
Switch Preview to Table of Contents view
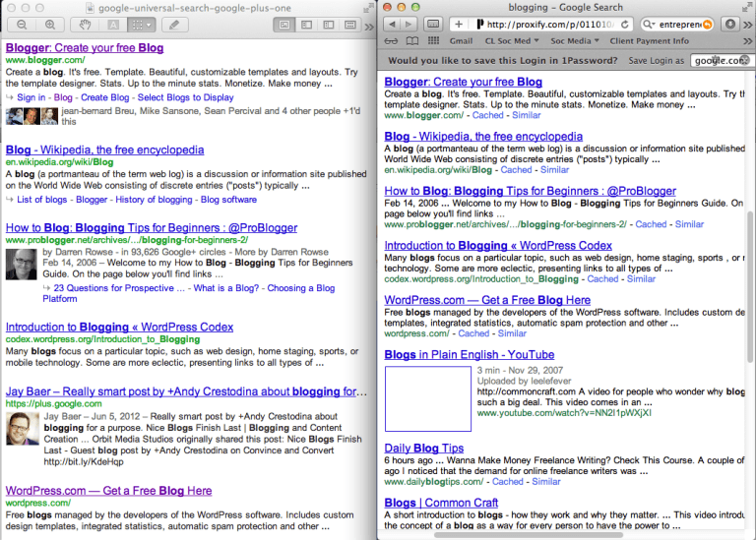point(329,25)
